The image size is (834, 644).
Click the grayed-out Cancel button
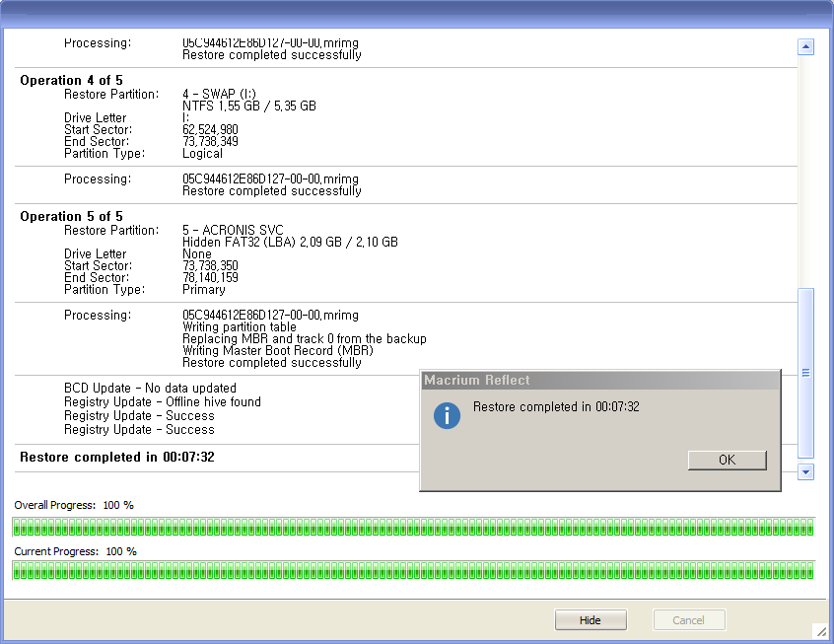[689, 620]
